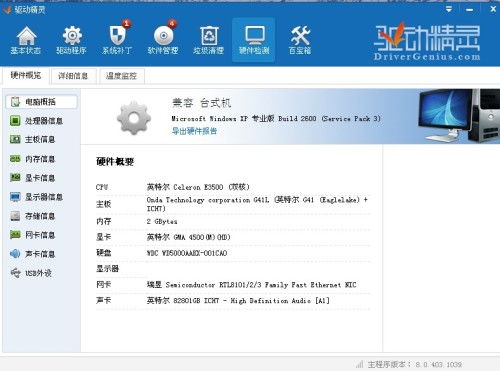Click the 2 GBytes memory value
The height and width of the screenshot is (371, 500).
pos(162,221)
